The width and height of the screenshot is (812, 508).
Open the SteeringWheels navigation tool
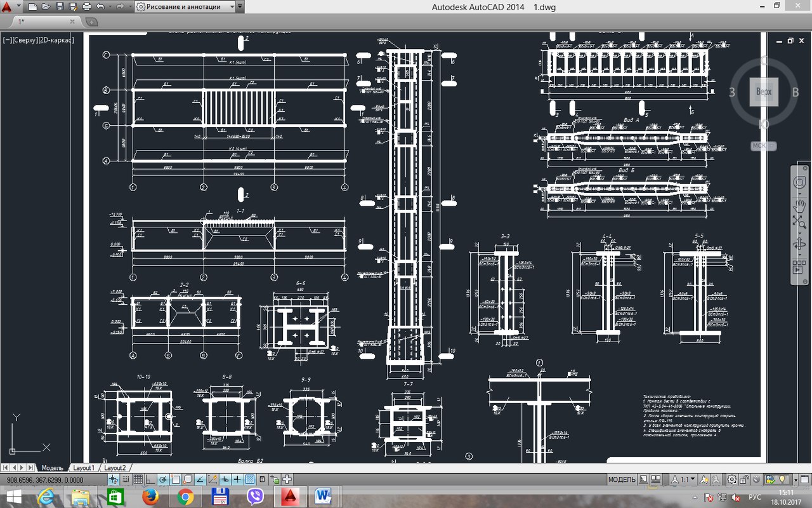[799, 182]
